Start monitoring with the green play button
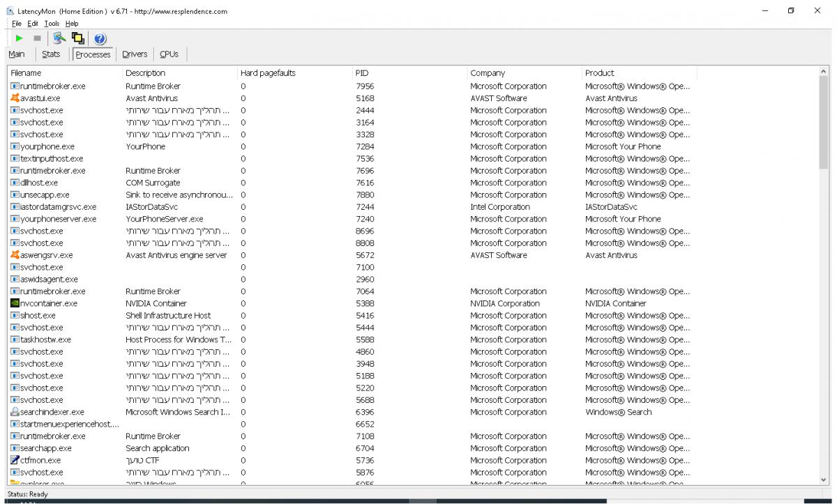This screenshot has width=837, height=504. click(x=20, y=38)
